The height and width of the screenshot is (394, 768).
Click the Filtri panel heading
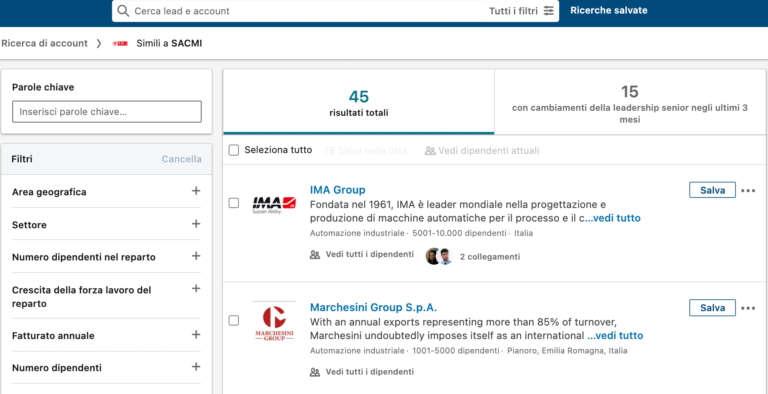[x=22, y=159]
